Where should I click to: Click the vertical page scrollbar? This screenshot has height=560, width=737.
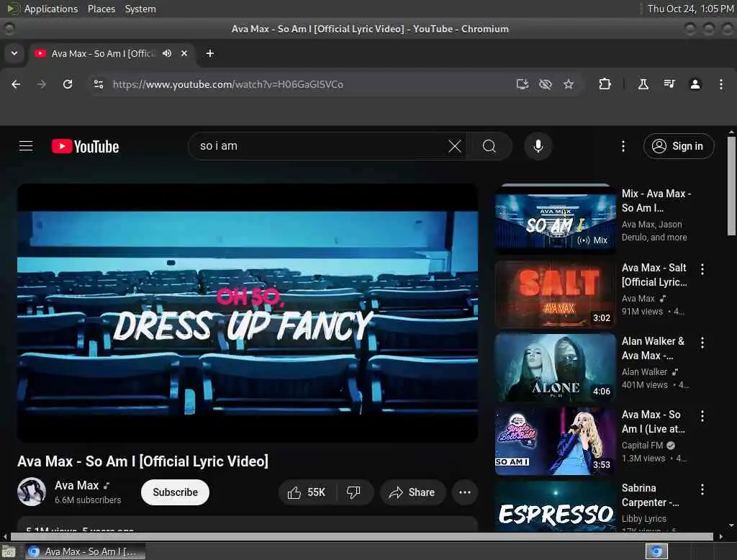tap(731, 186)
